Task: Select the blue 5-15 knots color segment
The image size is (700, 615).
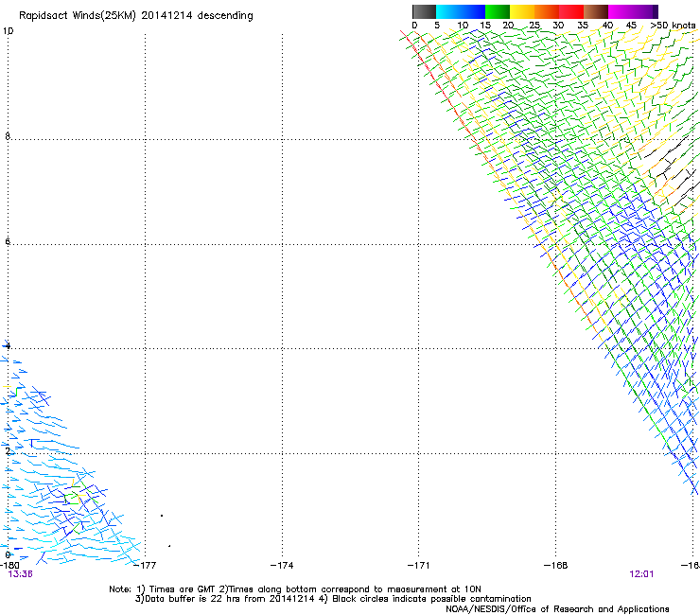Action: (461, 11)
